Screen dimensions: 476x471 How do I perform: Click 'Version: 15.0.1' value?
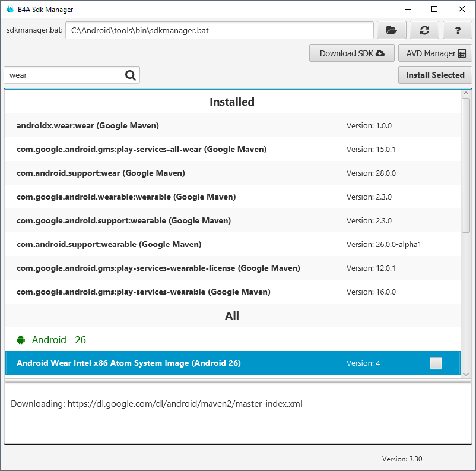coord(371,150)
